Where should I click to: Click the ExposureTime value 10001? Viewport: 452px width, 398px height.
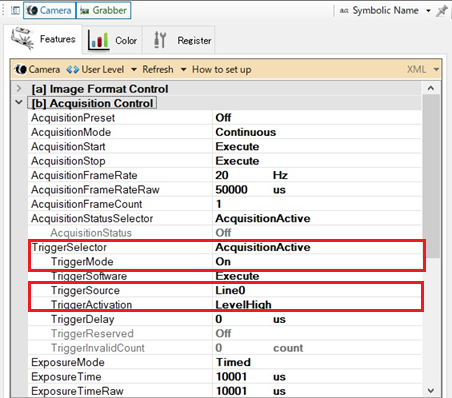click(x=231, y=376)
